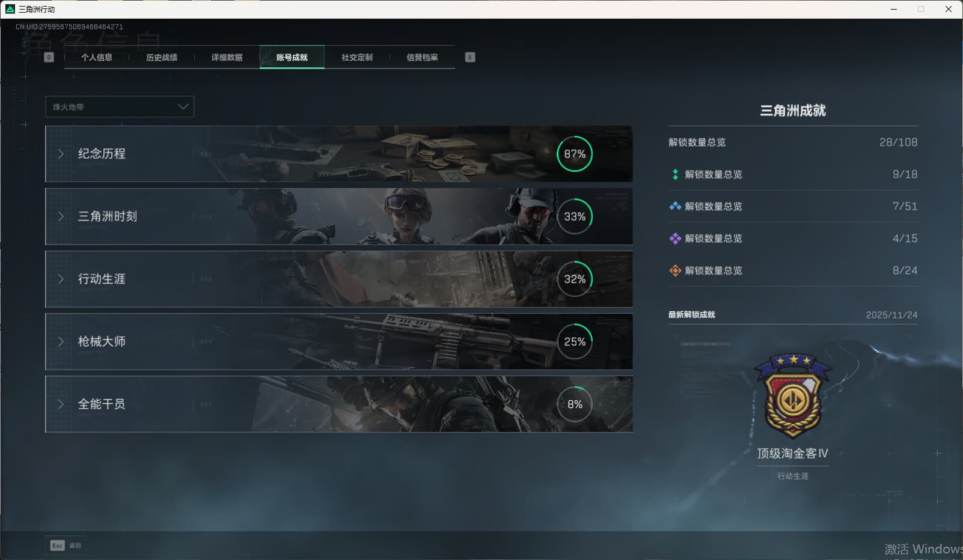Image resolution: width=963 pixels, height=560 pixels.
Task: Click the Delta Force app icon in title bar
Action: pyautogui.click(x=10, y=9)
